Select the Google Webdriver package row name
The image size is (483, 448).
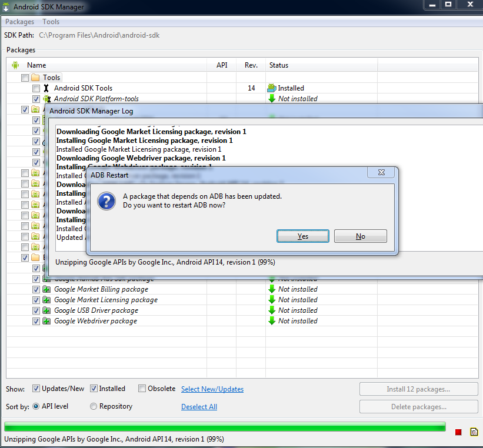95,321
